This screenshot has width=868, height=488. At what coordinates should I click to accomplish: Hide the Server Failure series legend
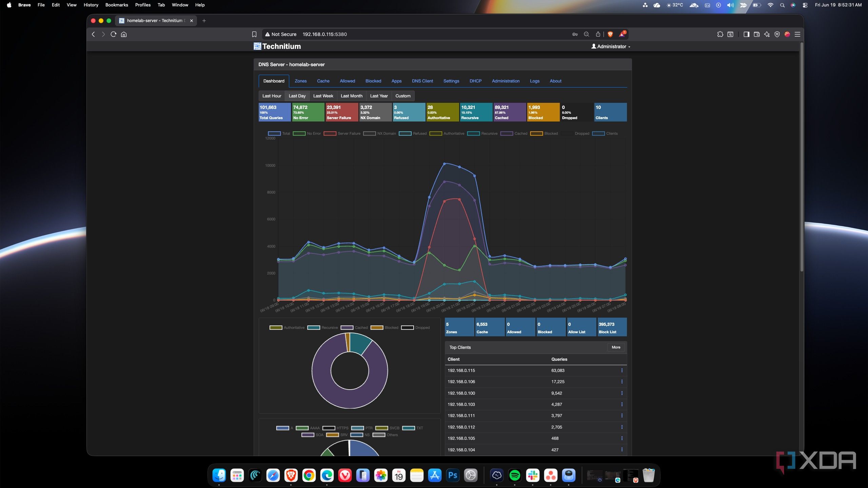(x=342, y=134)
